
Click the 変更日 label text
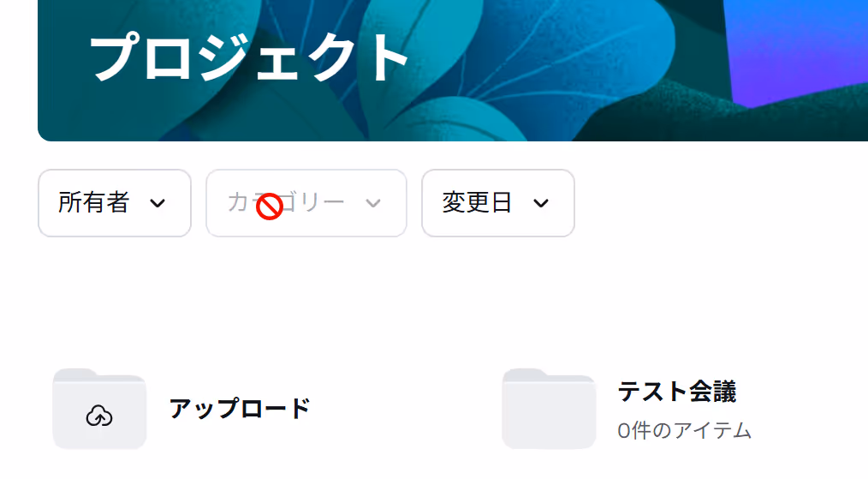(x=477, y=202)
